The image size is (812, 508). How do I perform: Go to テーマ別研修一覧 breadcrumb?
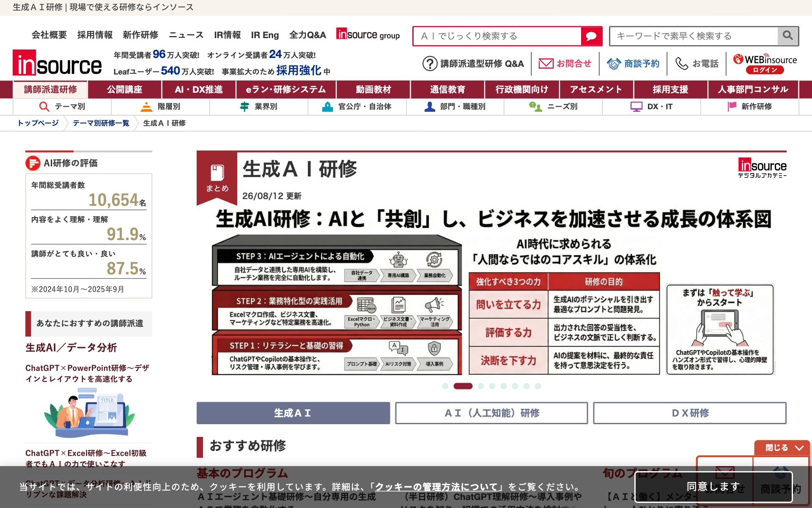[x=101, y=123]
